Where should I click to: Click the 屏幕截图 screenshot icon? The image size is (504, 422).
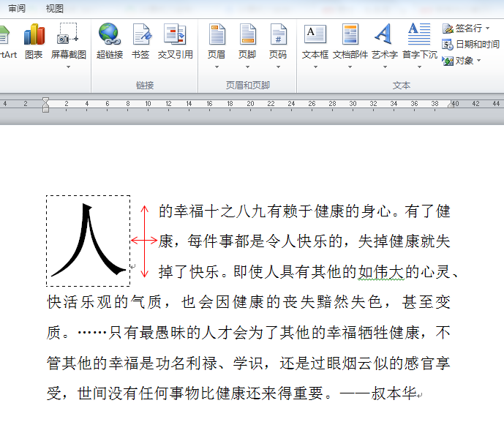point(68,34)
